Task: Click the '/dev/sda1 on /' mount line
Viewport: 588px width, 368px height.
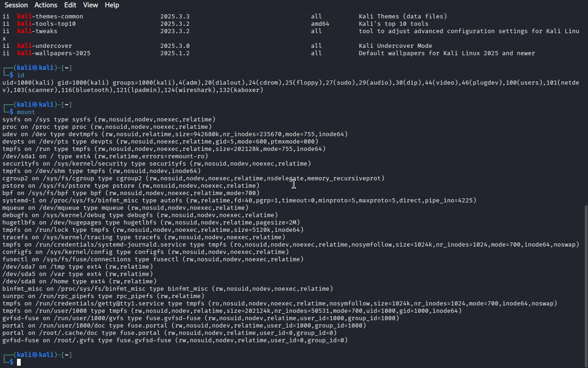Action: pyautogui.click(x=105, y=156)
